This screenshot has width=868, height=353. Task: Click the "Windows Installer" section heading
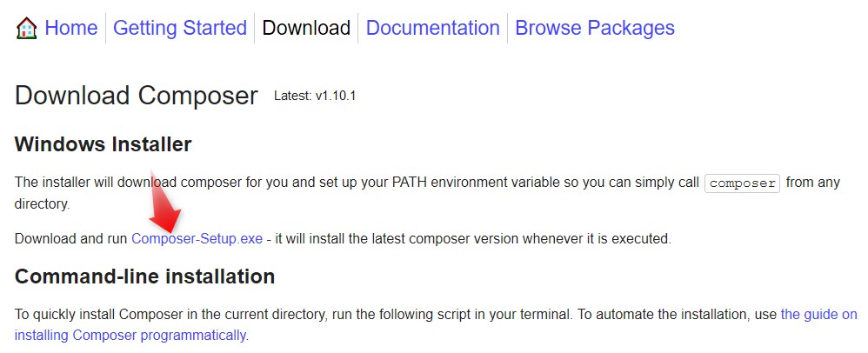pos(103,143)
